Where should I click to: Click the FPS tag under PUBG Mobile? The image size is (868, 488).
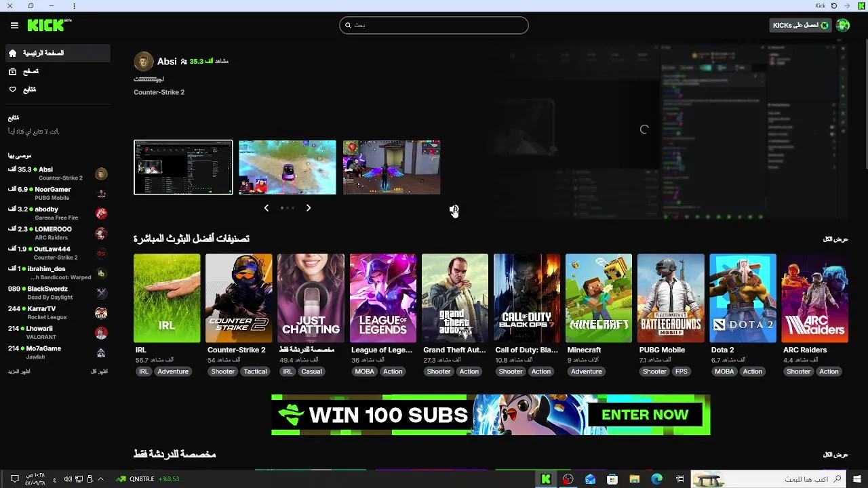pos(682,371)
